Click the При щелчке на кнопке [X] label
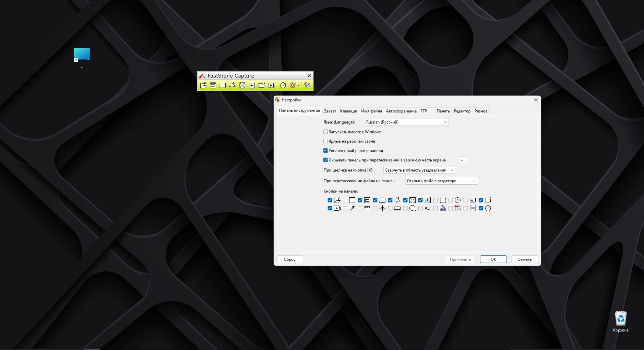This screenshot has height=350, width=644. [348, 170]
